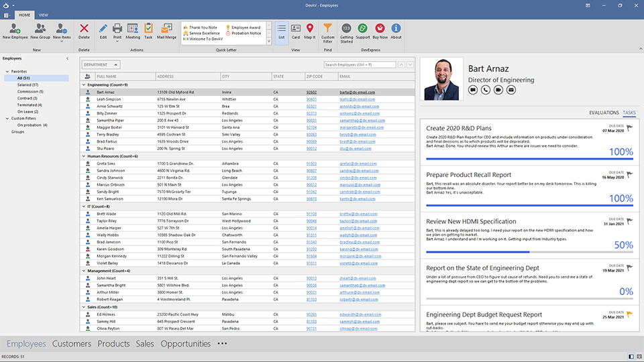Switch to Card view
This screenshot has height=362, width=644.
tap(296, 29)
